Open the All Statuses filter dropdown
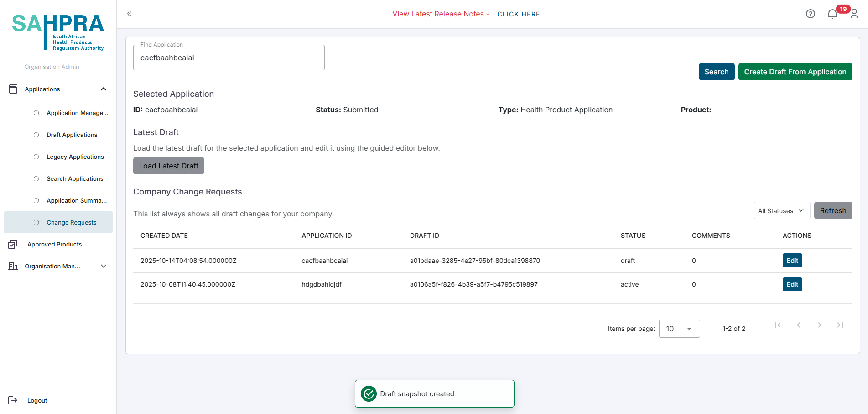868x414 pixels. (781, 211)
